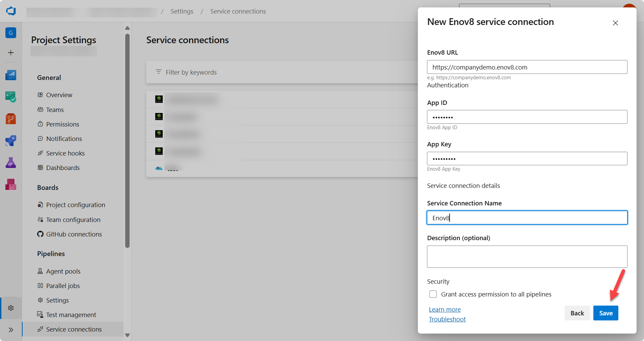
Task: Open Team configuration under Boards
Action: 73,220
